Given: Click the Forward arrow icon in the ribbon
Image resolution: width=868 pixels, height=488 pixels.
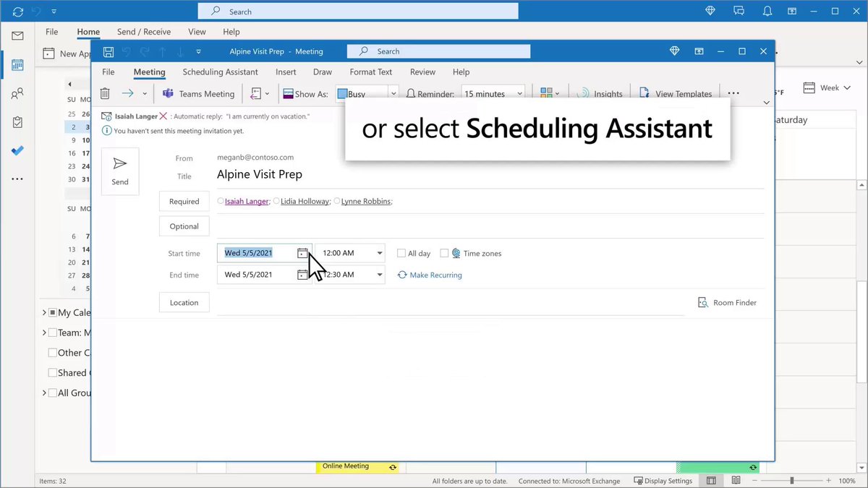Looking at the screenshot, I should [x=128, y=93].
